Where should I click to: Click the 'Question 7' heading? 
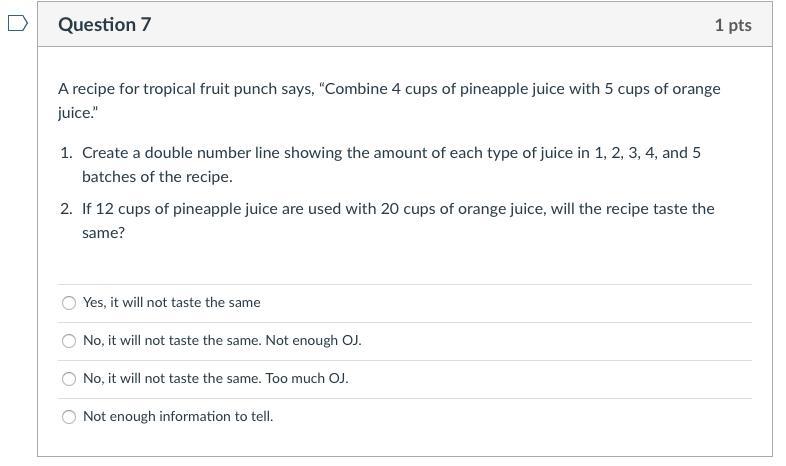click(x=104, y=25)
